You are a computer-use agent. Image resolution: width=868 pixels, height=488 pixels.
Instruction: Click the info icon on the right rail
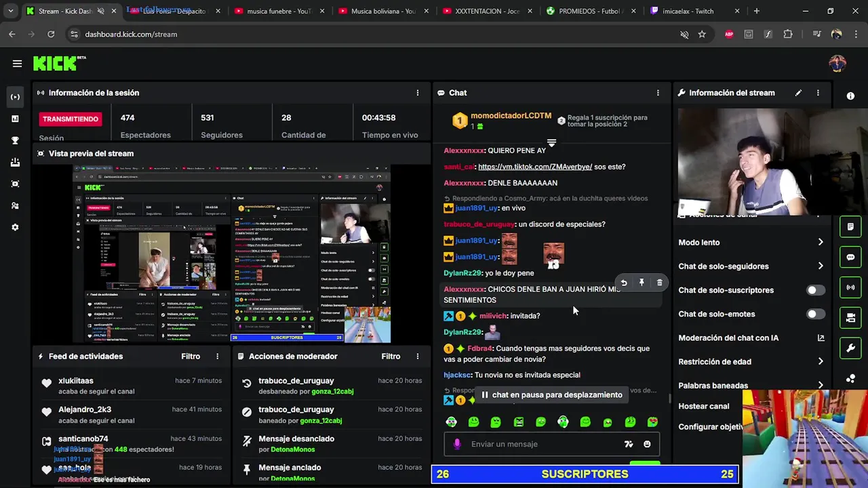850,96
